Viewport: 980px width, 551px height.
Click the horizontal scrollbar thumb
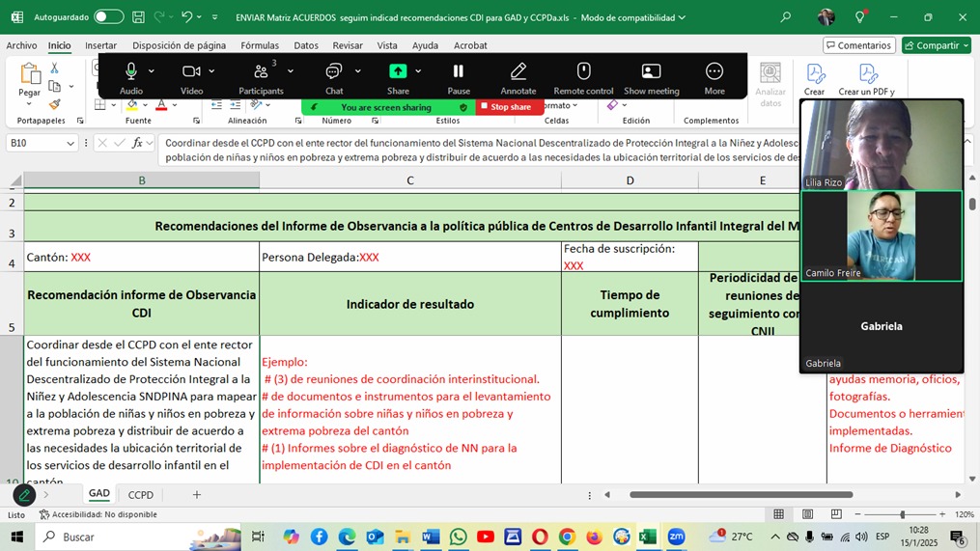click(741, 495)
